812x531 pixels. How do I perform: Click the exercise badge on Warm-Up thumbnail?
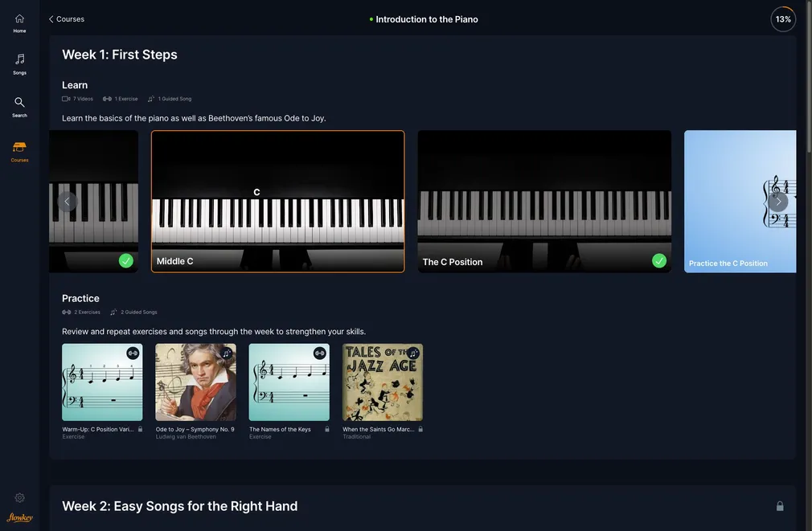(133, 353)
